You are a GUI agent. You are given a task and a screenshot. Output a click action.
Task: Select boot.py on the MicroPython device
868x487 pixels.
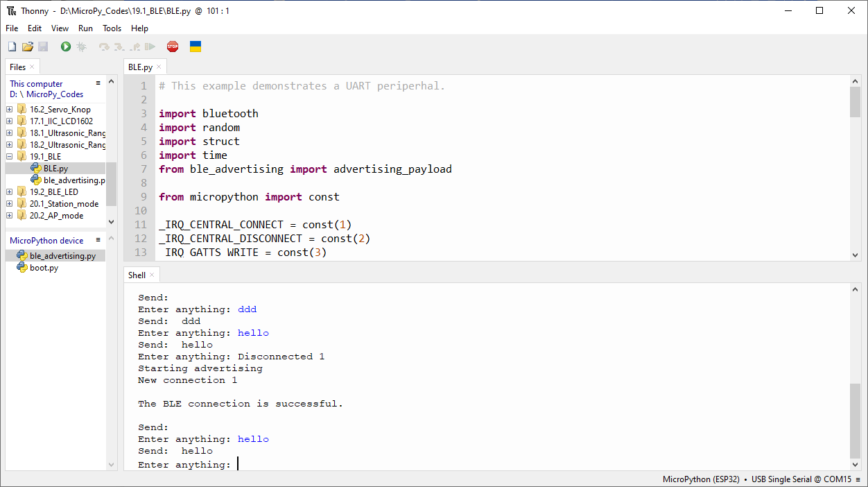point(44,268)
